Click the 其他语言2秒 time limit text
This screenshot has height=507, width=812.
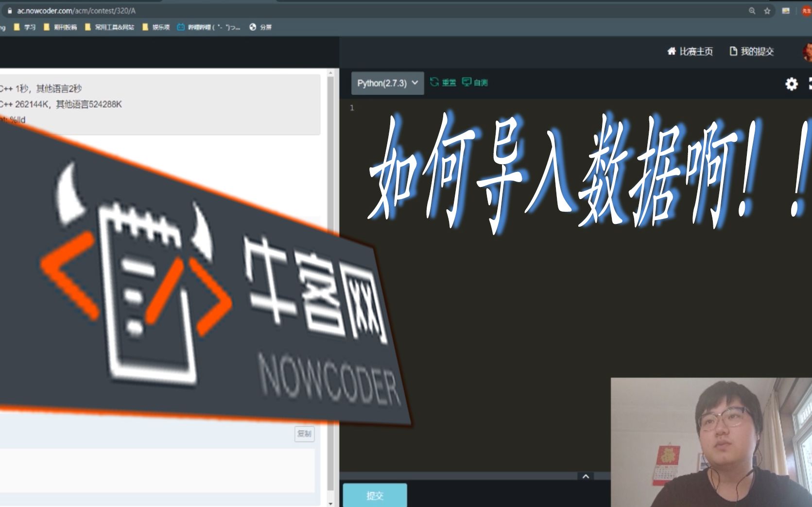(x=59, y=88)
